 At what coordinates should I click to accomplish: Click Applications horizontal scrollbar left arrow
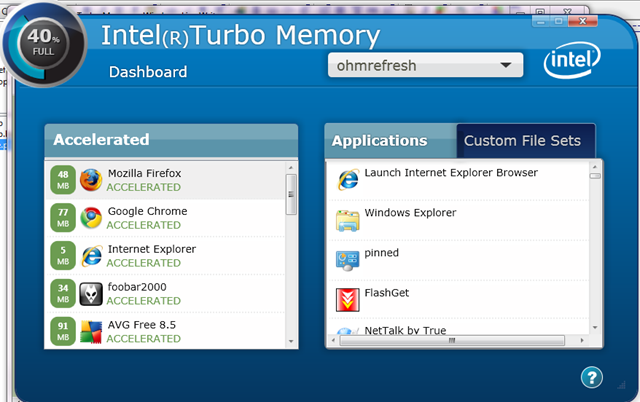(333, 340)
